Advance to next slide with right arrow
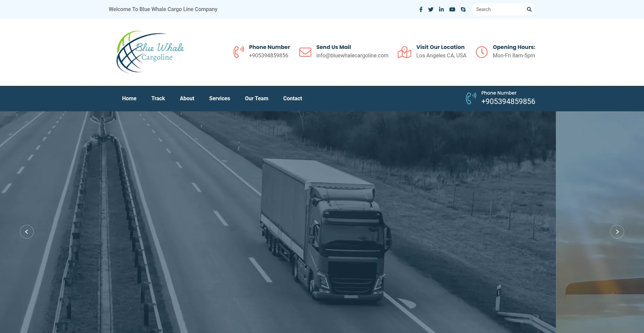 (617, 232)
